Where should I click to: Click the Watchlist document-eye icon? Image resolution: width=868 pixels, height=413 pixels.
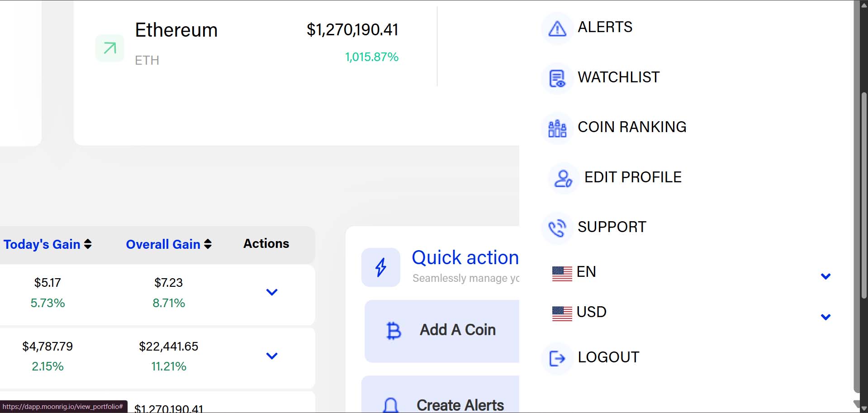tap(557, 79)
